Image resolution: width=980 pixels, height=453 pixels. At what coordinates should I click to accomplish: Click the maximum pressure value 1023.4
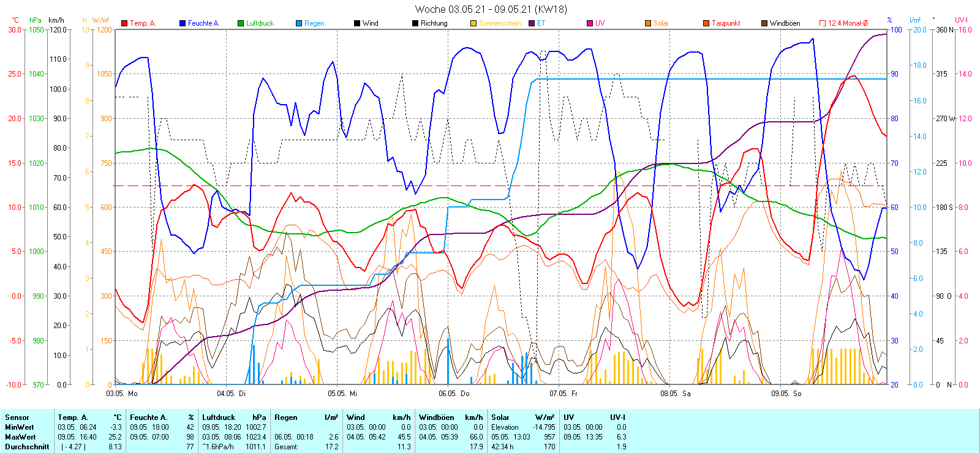pos(256,437)
